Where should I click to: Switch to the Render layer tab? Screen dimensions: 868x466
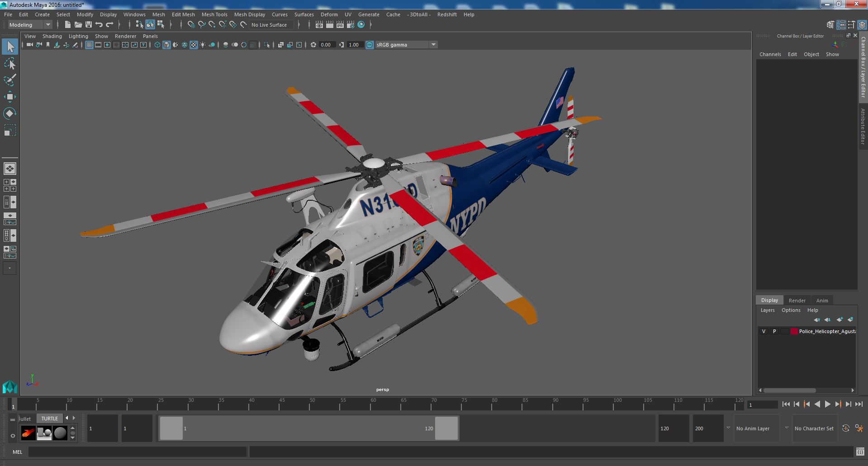(x=797, y=301)
